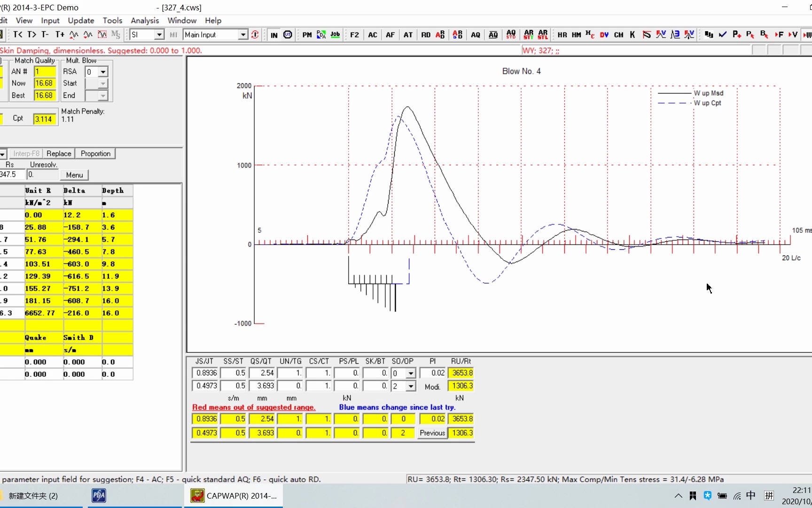Click the Cpt value 3.114
Image resolution: width=812 pixels, height=508 pixels.
coord(45,119)
